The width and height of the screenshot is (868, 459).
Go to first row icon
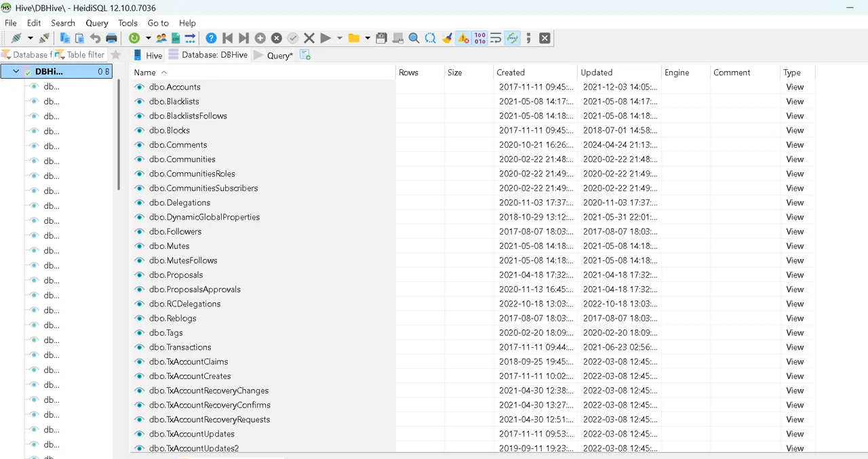click(228, 38)
